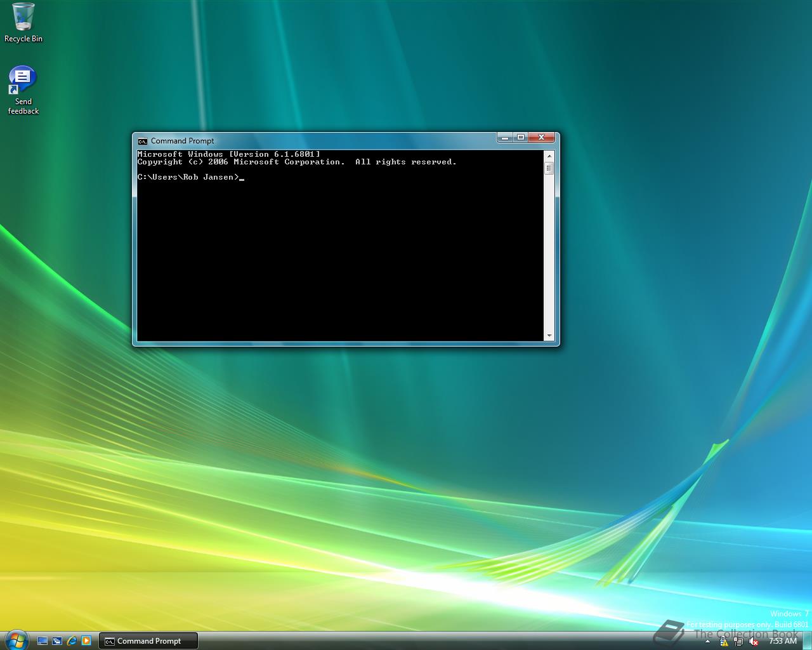Open the Recycle Bin desktop icon
The height and width of the screenshot is (650, 812).
pos(23,23)
